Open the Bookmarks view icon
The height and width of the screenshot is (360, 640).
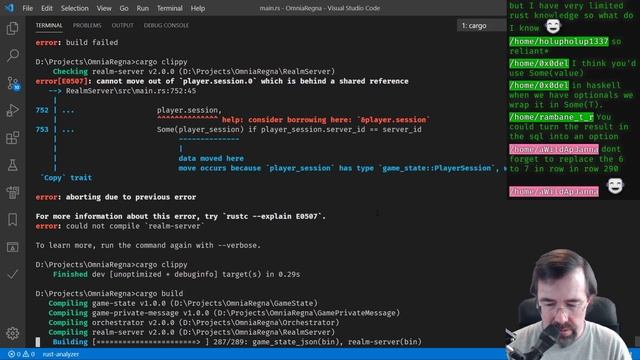coord(13,220)
